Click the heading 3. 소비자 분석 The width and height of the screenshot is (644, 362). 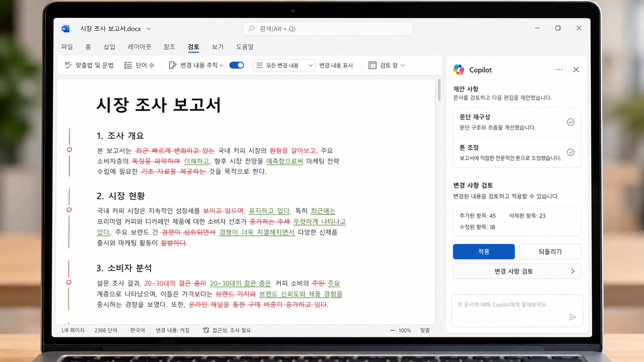click(x=124, y=268)
